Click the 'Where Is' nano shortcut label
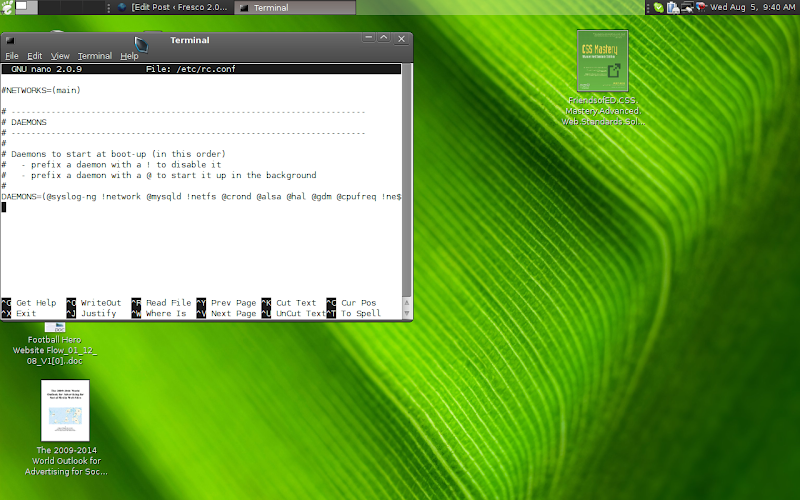This screenshot has height=500, width=800. pyautogui.click(x=166, y=313)
